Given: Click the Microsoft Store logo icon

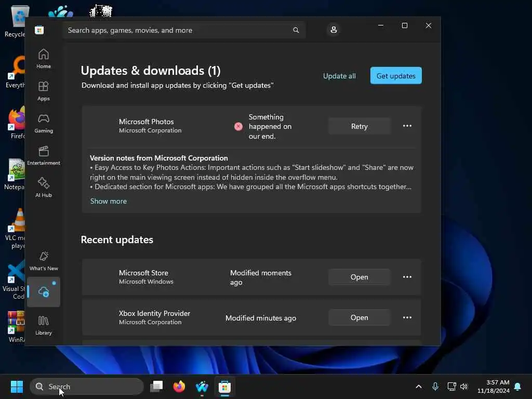Looking at the screenshot, I should (x=39, y=30).
